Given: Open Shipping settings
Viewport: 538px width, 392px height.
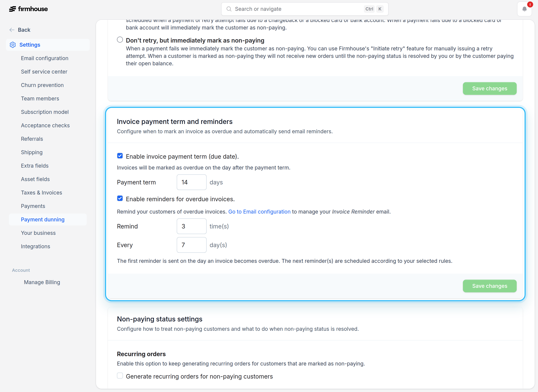Looking at the screenshot, I should [x=32, y=152].
